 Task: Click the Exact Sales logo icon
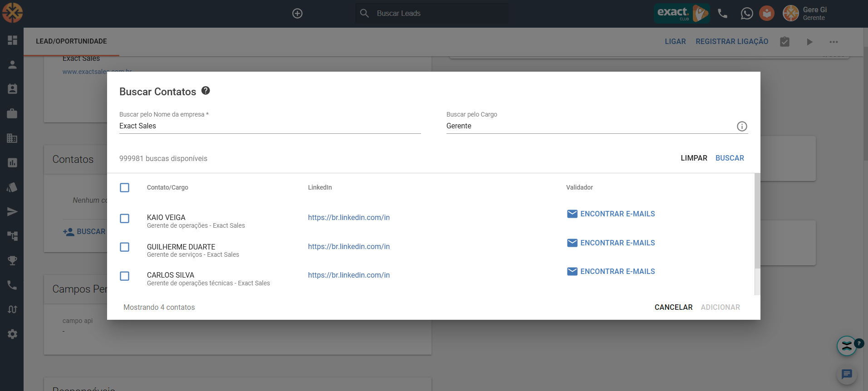(x=12, y=13)
